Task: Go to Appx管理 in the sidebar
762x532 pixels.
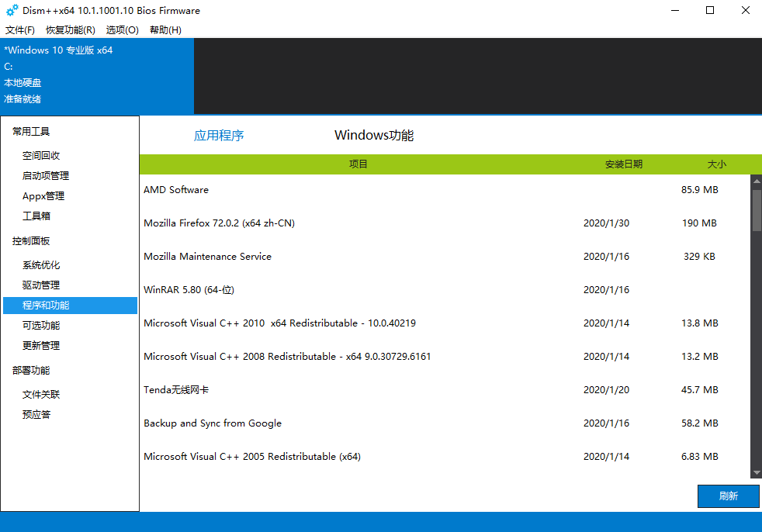Action: click(43, 195)
